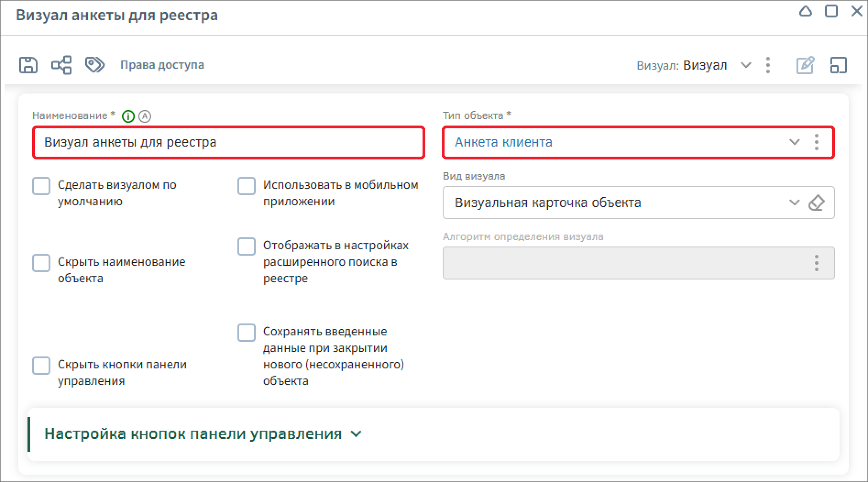The image size is (868, 482).
Task: Toggle Скрыть наименование объекта checkbox
Action: pos(41,263)
